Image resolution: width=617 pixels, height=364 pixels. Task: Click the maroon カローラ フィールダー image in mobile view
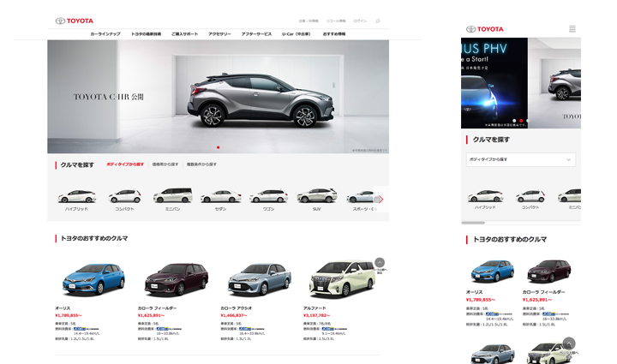(x=549, y=271)
